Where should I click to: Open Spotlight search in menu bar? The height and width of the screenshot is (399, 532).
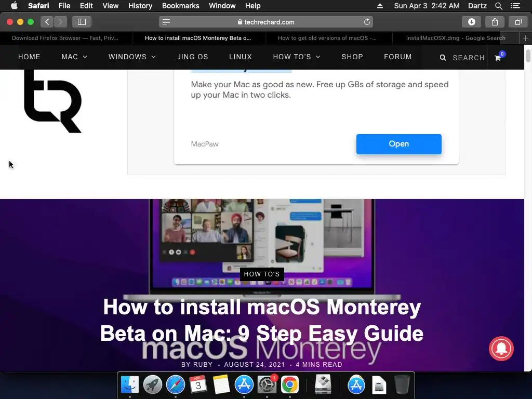coord(498,6)
